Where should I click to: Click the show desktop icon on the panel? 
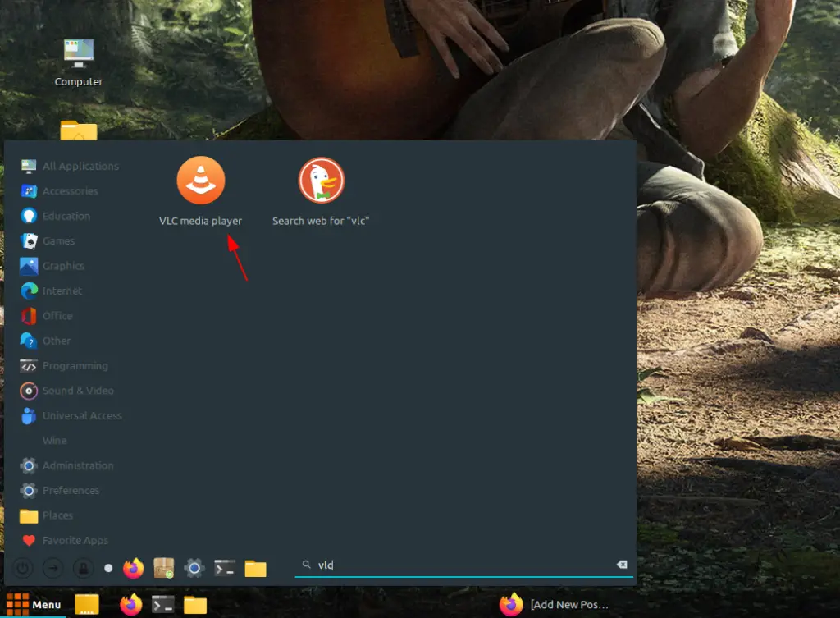coord(87,605)
